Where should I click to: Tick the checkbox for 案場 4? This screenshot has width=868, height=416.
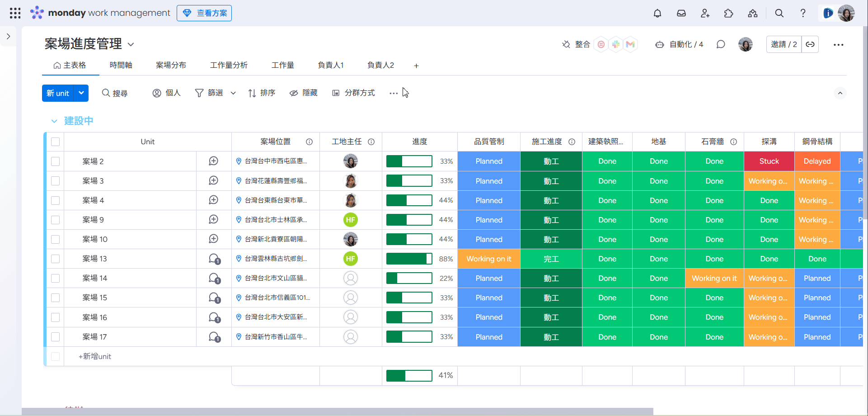56,200
